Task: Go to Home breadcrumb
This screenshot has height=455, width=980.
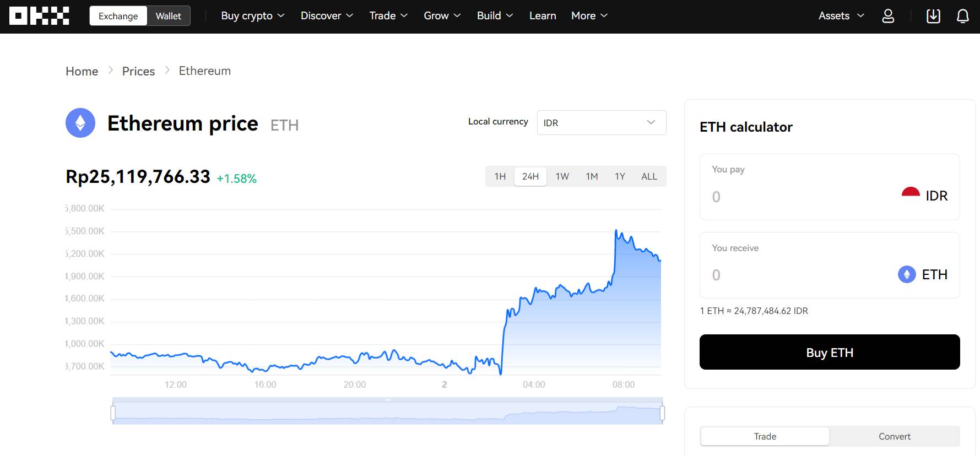Action: click(82, 71)
